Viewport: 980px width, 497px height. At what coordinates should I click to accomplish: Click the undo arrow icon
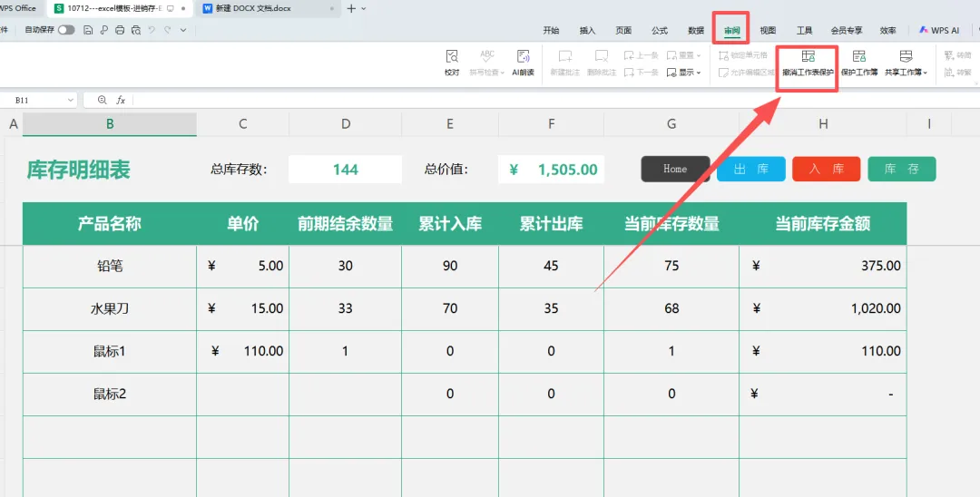point(152,30)
